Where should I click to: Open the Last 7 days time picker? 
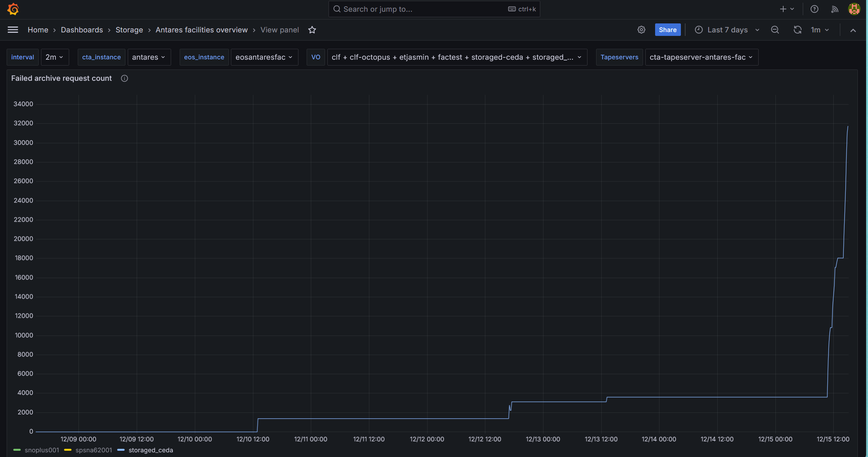click(727, 30)
